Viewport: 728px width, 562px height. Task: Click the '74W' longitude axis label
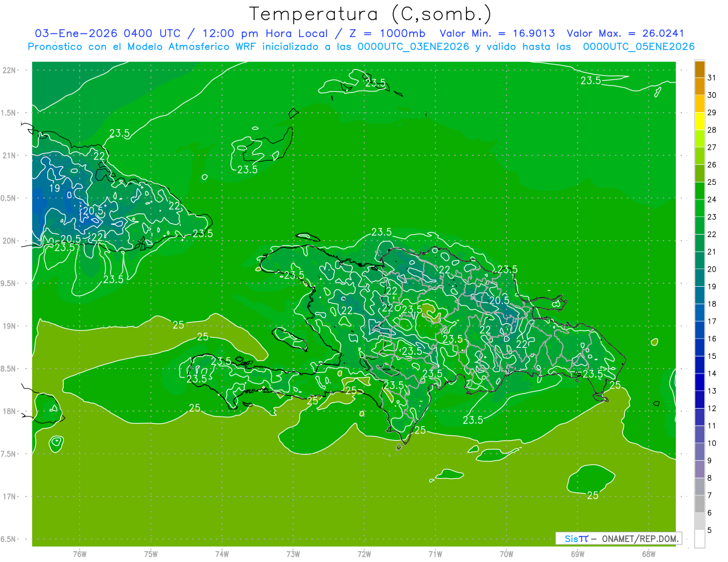(222, 554)
